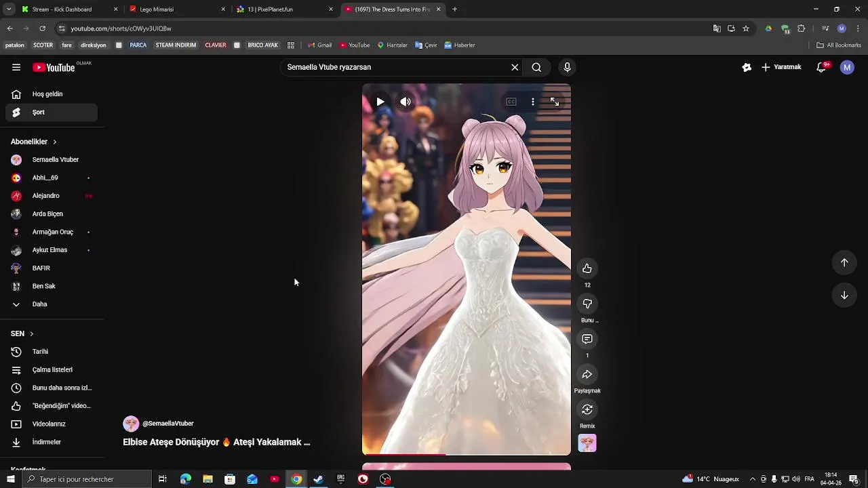Screen dimensions: 868x488
Task: Click the Yaratmak create button
Action: 781,67
